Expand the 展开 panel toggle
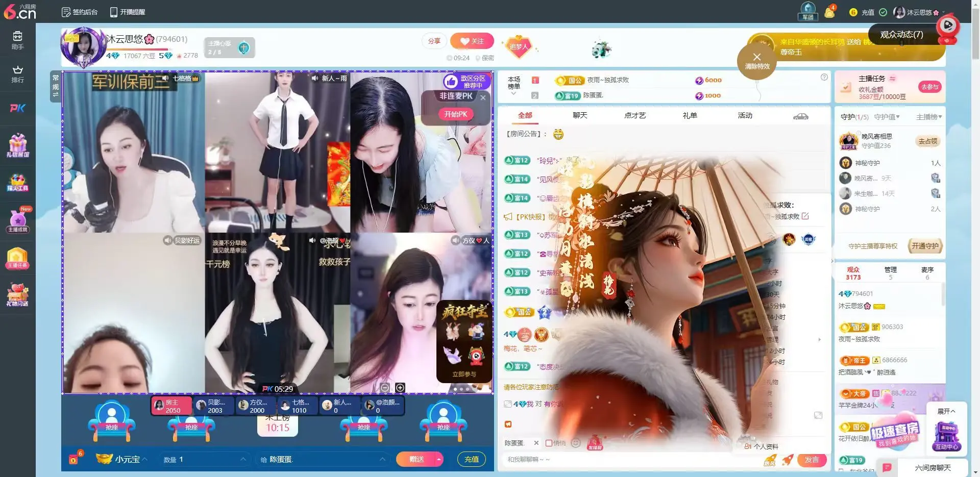 pyautogui.click(x=946, y=411)
